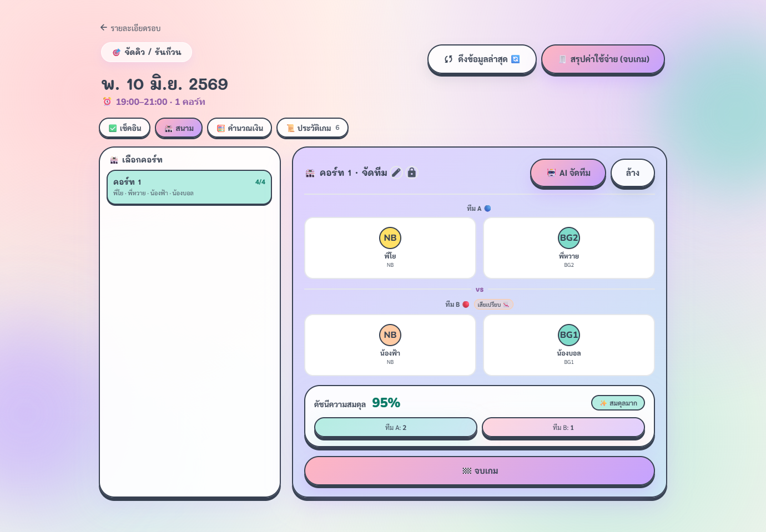Image resolution: width=766 pixels, height=532 pixels.
Task: Select พี่โย's NB avatar in Team A
Action: pyautogui.click(x=390, y=238)
